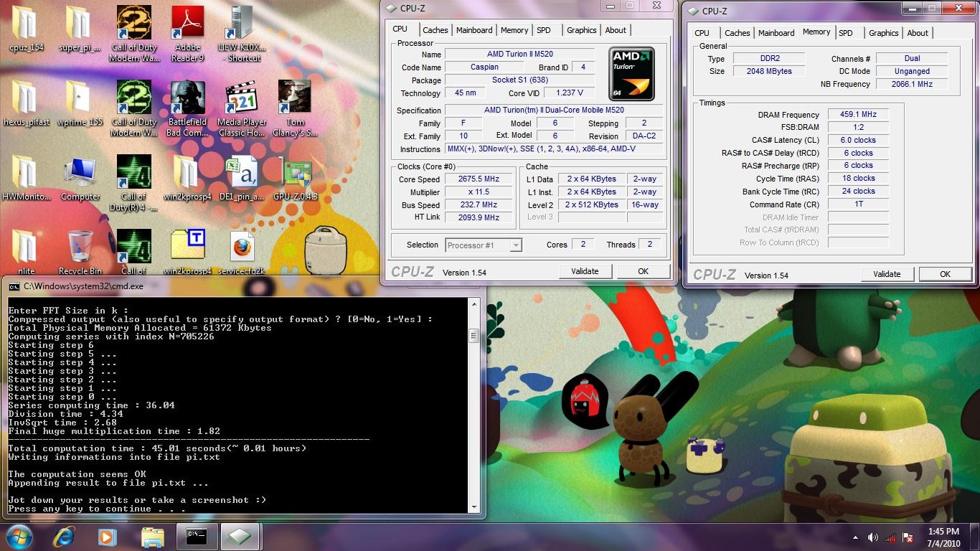
Task: Select the 'AMD Turion II M520' name field
Action: (x=519, y=55)
